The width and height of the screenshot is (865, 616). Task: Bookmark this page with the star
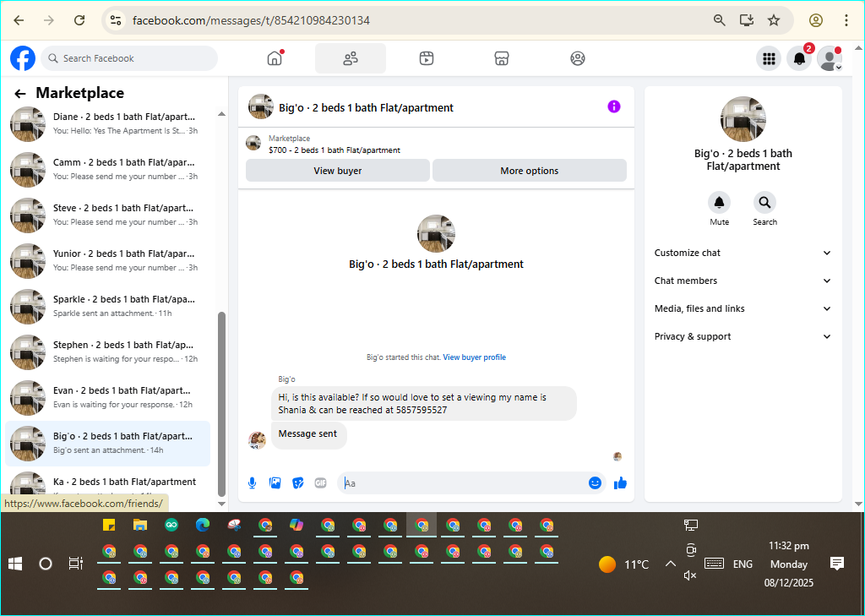(x=774, y=20)
